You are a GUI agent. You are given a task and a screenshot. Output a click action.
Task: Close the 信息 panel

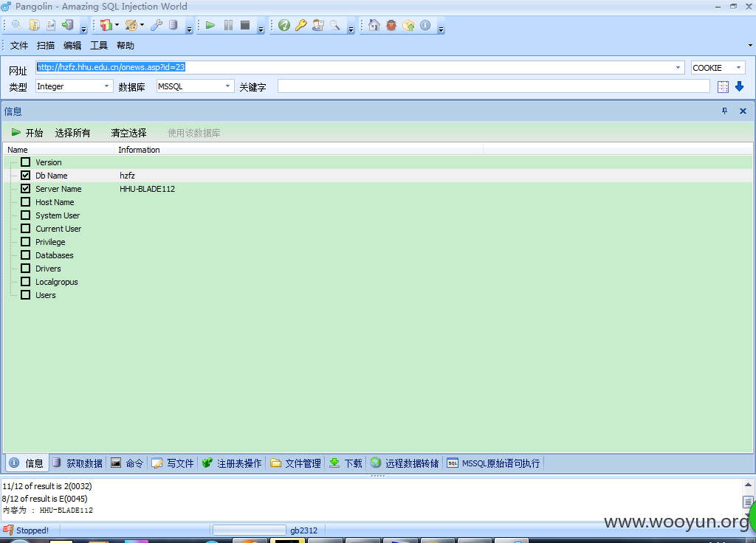(743, 111)
